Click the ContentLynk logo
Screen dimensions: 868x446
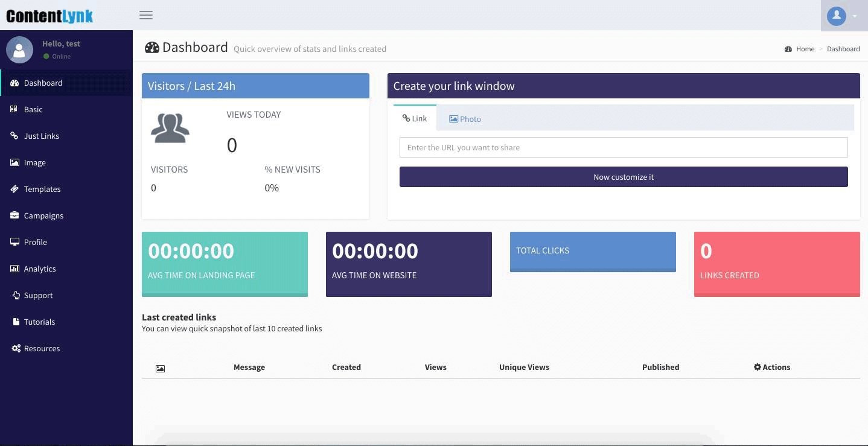click(x=49, y=16)
